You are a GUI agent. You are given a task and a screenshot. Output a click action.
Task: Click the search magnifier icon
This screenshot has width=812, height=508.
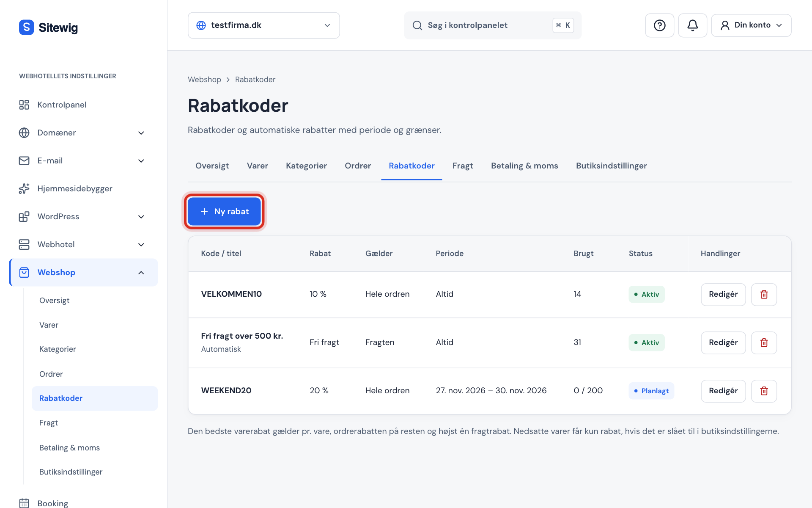pyautogui.click(x=417, y=25)
